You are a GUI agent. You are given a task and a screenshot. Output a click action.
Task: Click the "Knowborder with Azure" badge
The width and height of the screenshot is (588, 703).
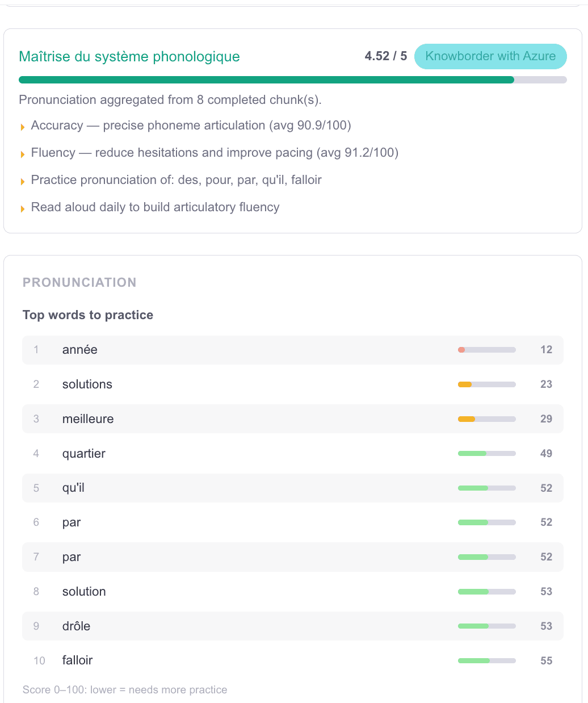point(490,56)
